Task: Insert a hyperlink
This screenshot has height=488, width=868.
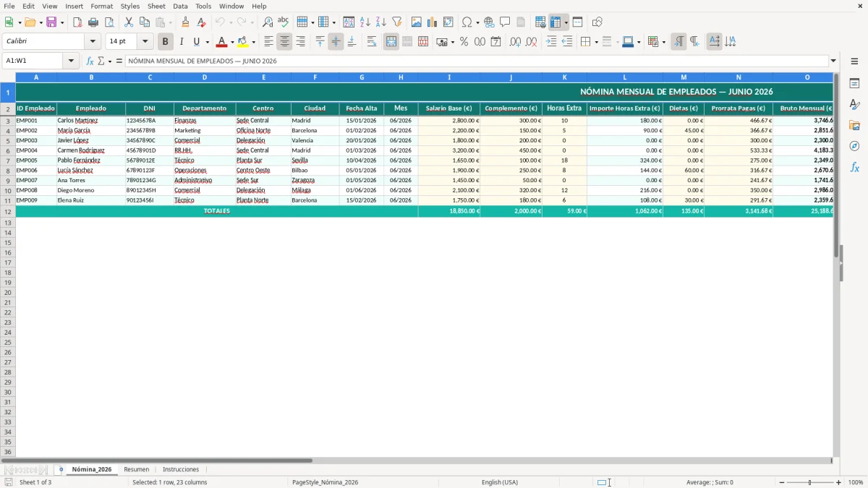Action: [x=490, y=22]
